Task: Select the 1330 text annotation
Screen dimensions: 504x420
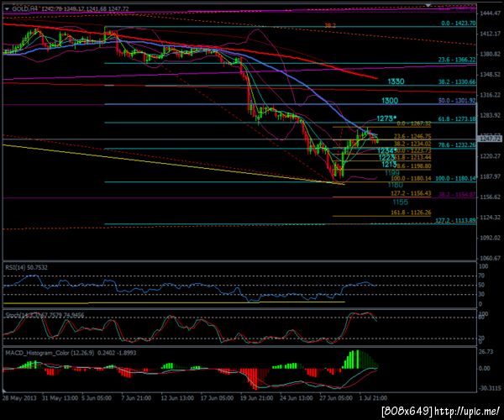Action: click(396, 81)
